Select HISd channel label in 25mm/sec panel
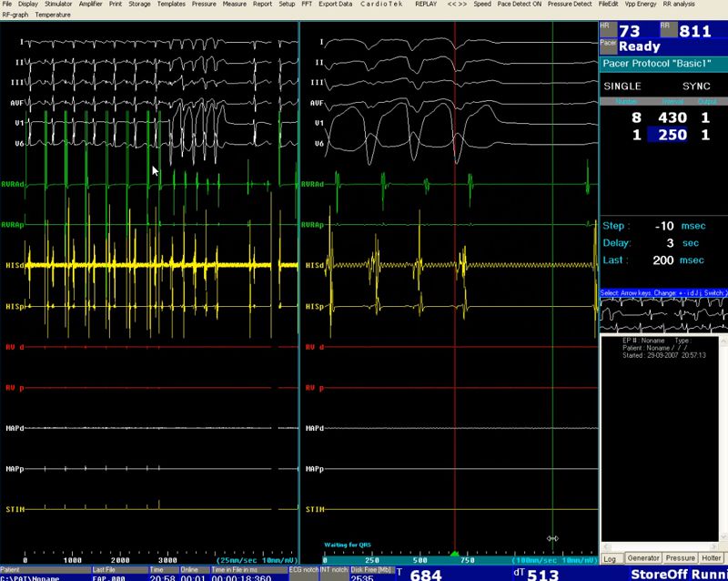This screenshot has width=728, height=581. tap(15, 265)
